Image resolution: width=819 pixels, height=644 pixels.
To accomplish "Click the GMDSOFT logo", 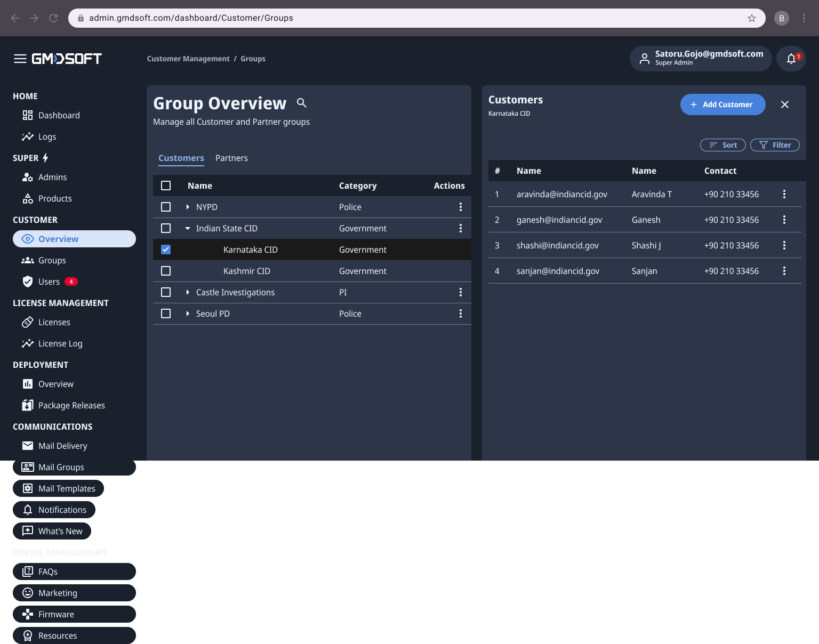I will 67,59.
